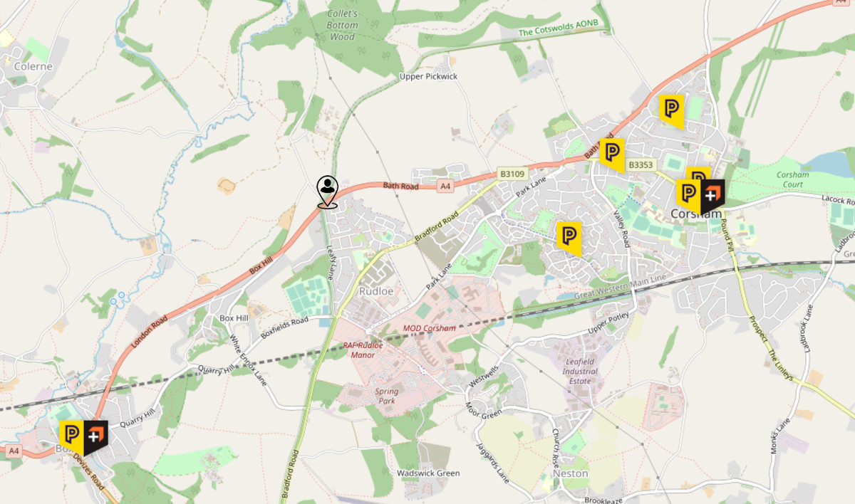Open the black plus marker in Box

click(95, 437)
